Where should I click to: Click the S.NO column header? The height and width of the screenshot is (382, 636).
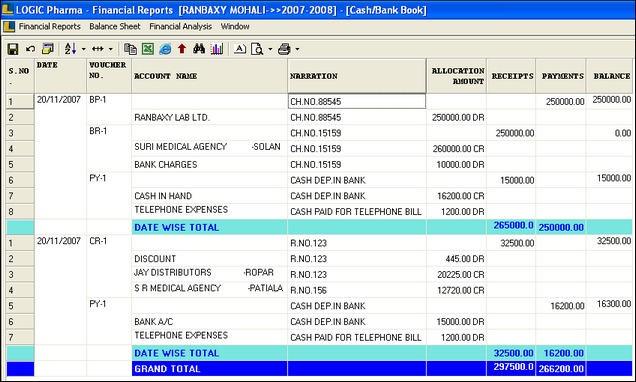20,76
